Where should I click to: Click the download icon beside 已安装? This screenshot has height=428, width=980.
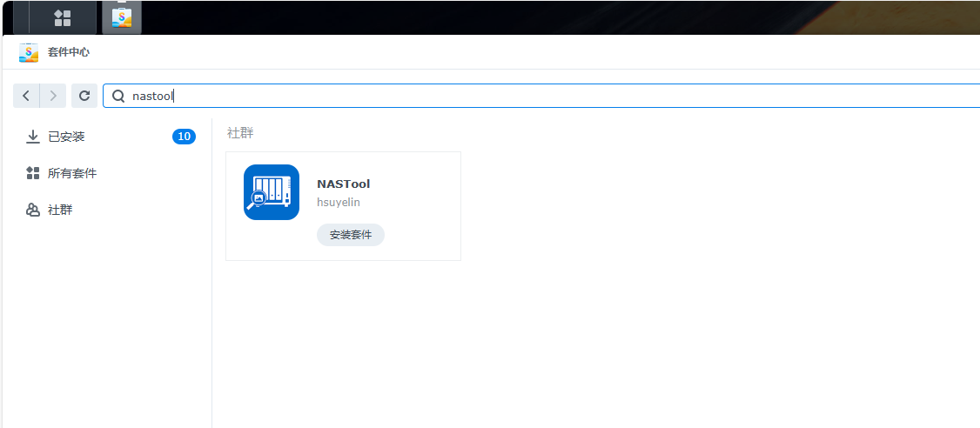(32, 137)
